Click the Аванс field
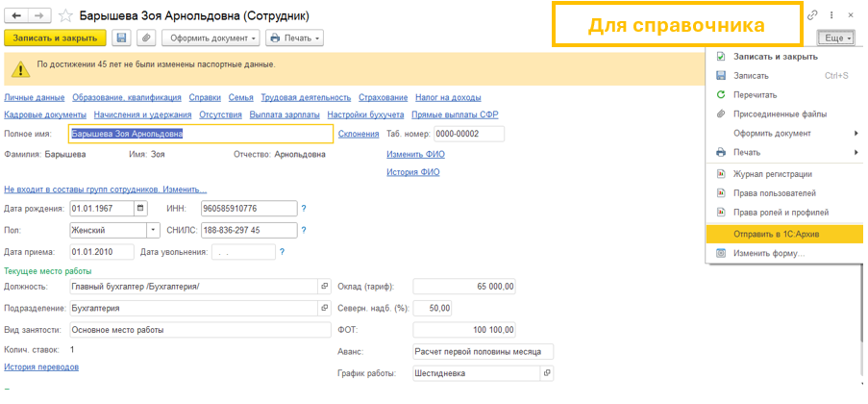 484,351
